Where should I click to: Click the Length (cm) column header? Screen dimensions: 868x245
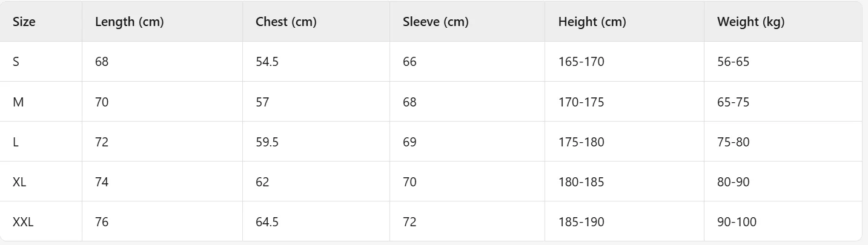point(129,22)
